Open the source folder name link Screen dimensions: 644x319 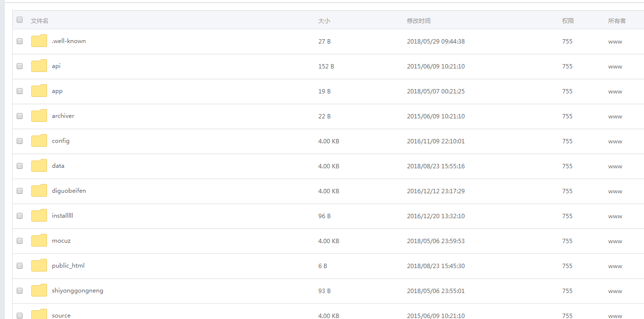click(x=61, y=316)
